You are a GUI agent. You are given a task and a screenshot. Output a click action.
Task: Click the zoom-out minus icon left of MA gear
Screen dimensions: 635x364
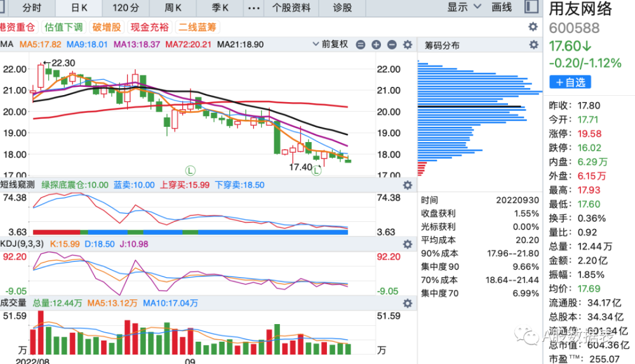click(392, 44)
